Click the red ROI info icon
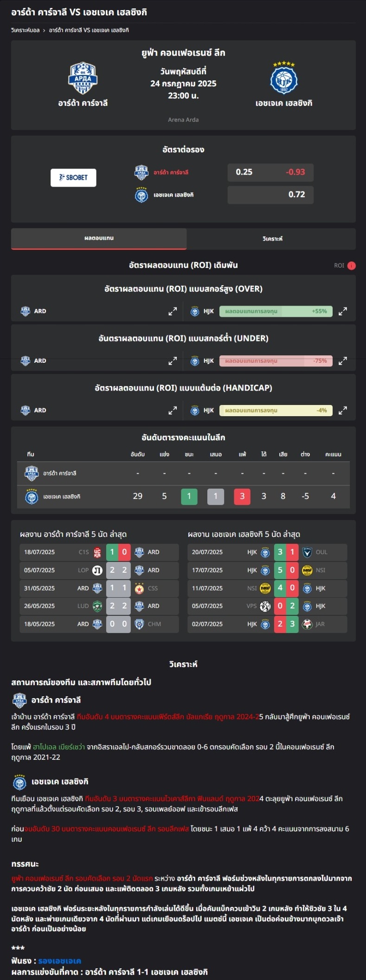This screenshot has height=980, width=366. (x=352, y=266)
